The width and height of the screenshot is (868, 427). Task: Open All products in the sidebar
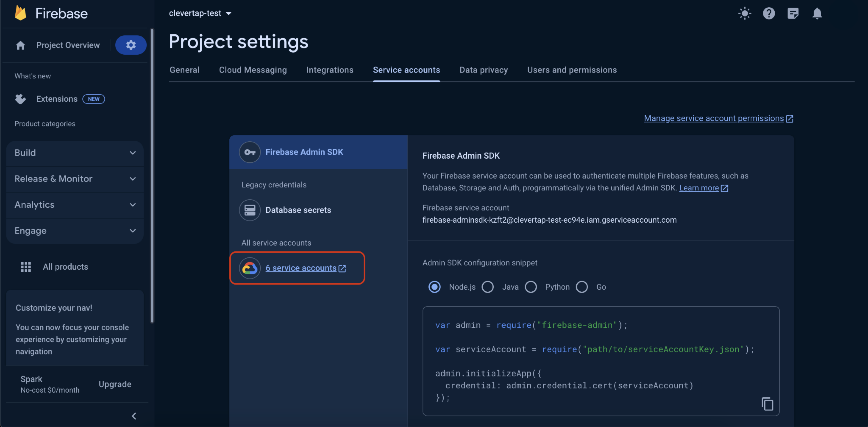click(65, 267)
